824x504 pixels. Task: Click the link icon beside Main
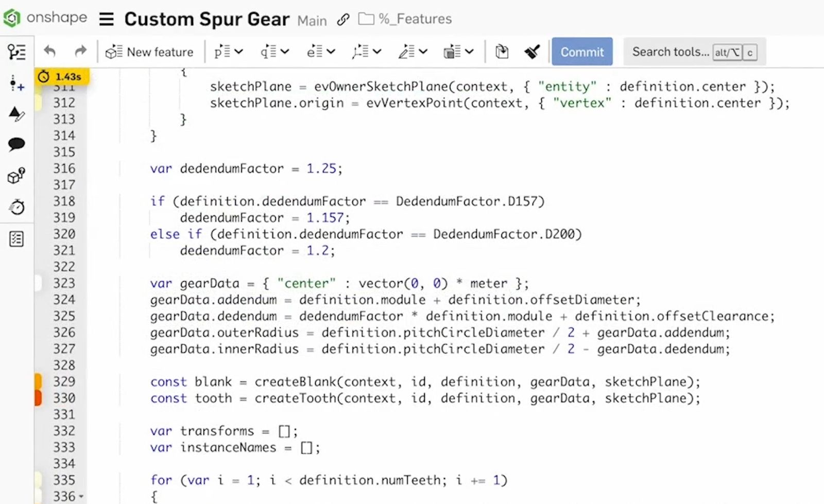(343, 20)
